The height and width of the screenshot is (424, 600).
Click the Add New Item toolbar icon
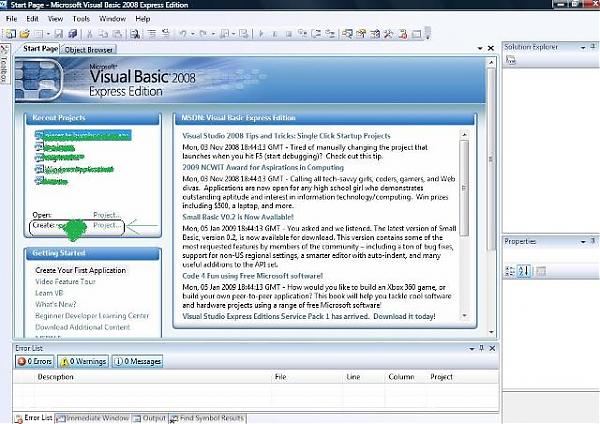click(x=39, y=34)
